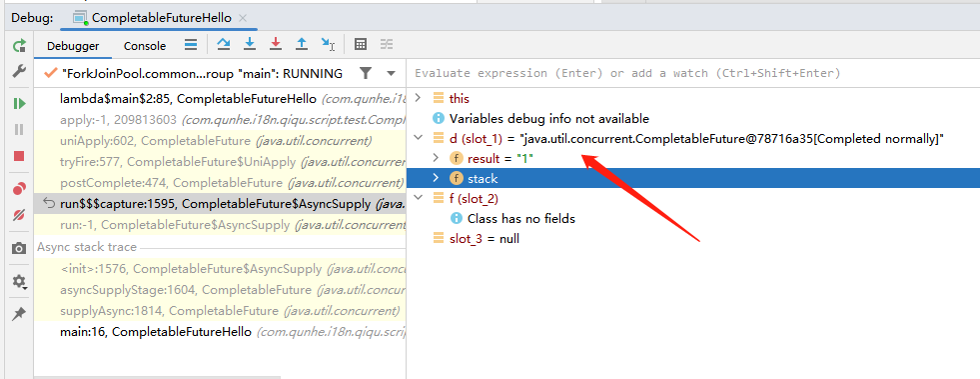Collapse the f (slot_2) variable node
Viewport: 980px width, 379px height.
419,199
